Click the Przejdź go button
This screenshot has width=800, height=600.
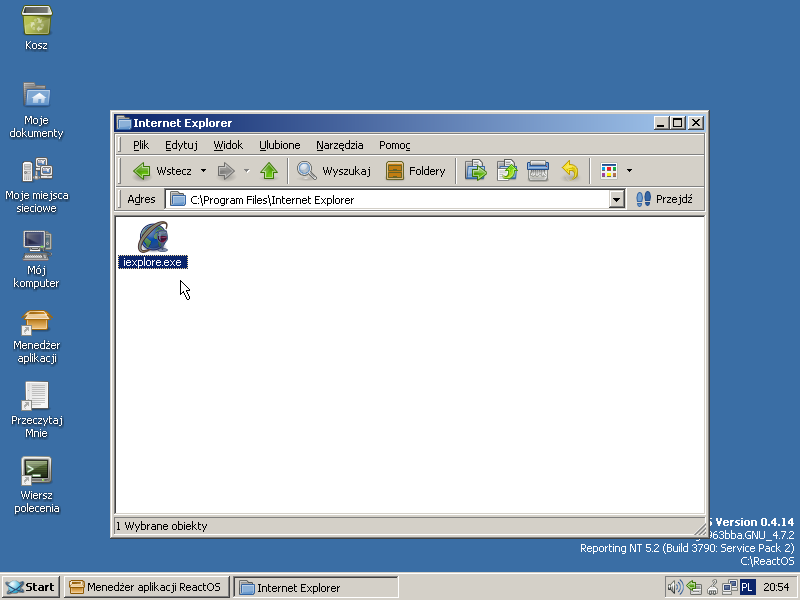(665, 199)
